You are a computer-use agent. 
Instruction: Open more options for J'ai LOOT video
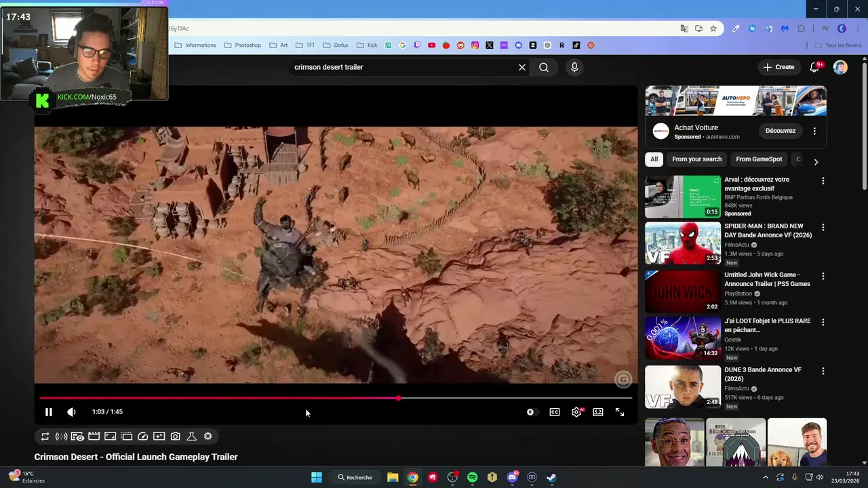[823, 322]
